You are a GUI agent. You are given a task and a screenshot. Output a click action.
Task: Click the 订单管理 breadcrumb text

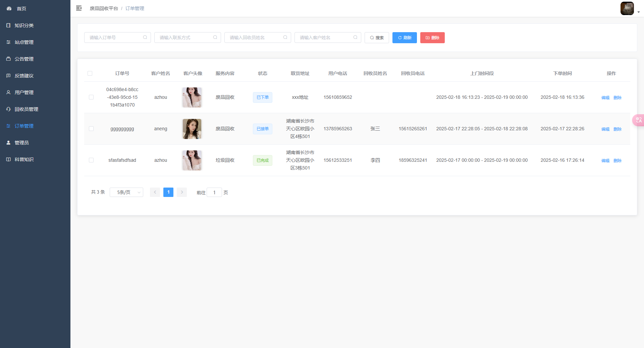[135, 8]
